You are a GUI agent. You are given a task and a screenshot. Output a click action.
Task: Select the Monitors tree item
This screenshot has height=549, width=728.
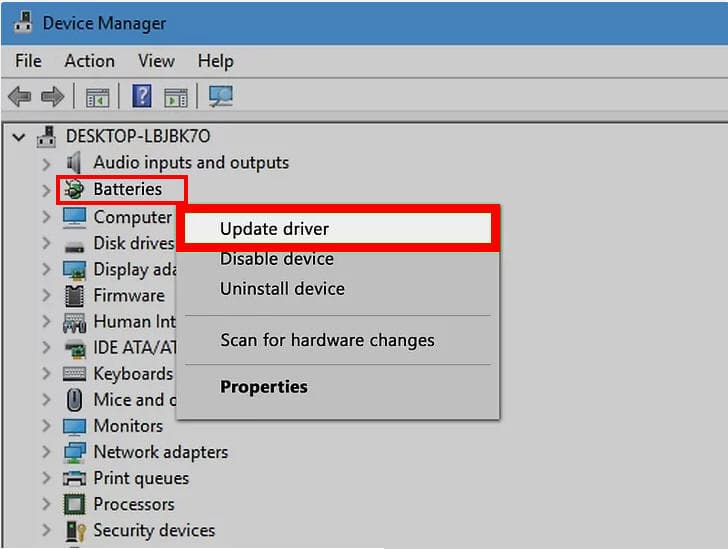tap(127, 426)
